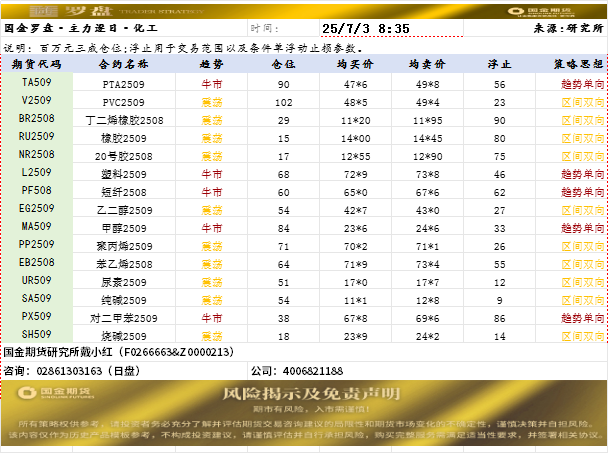Select the 均卖价 column header

point(427,64)
